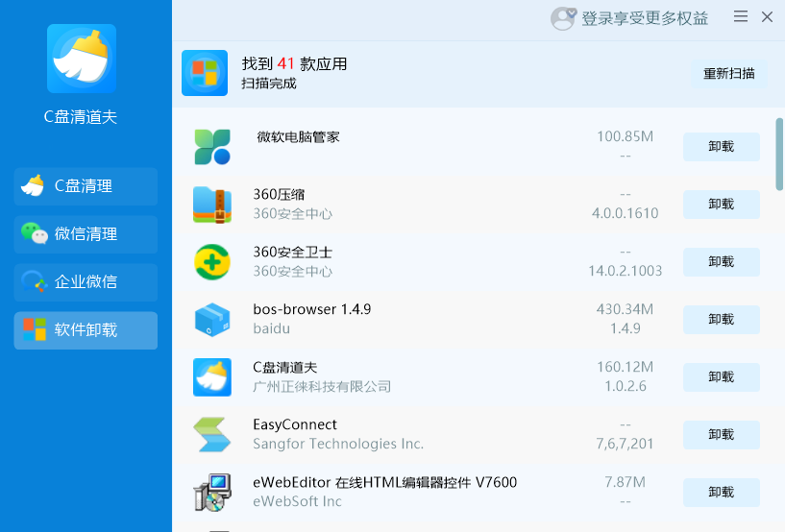Uninstall eWebEditor 在线HTML编辑器控件
The image size is (785, 532).
722,492
